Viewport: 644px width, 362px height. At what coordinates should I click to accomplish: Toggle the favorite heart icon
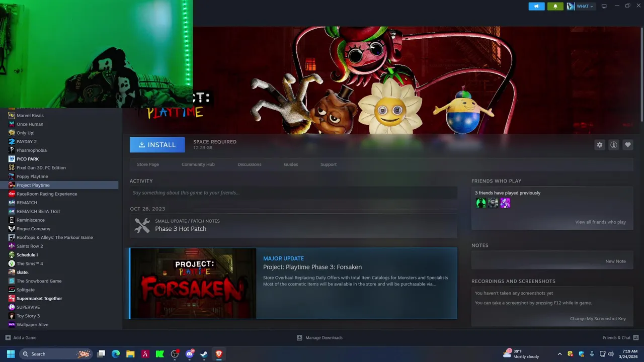tap(628, 145)
